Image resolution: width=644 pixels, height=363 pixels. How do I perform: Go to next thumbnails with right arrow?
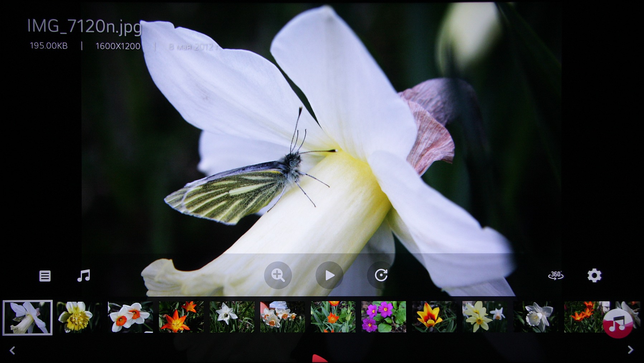pos(630,350)
